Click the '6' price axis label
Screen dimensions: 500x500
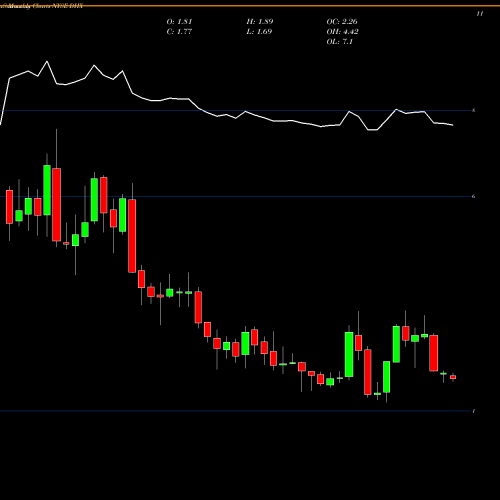[474, 196]
